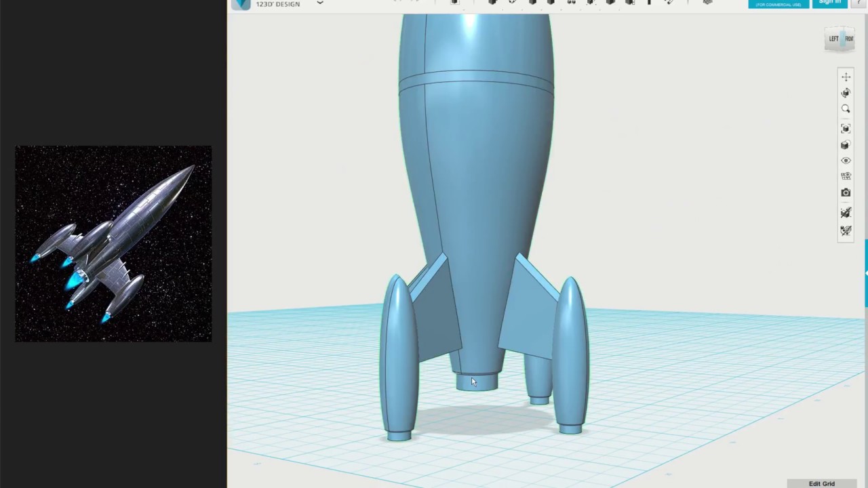Click the FRONT face of view cube
The height and width of the screenshot is (488, 868).
849,39
